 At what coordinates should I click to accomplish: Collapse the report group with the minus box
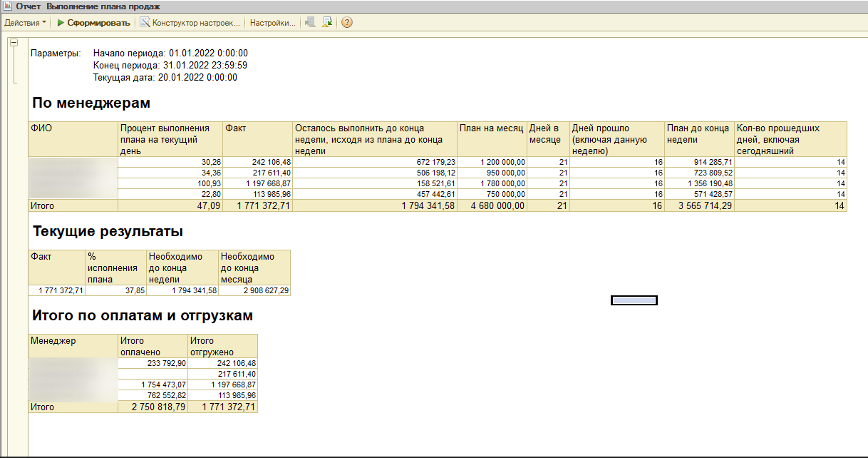point(14,43)
